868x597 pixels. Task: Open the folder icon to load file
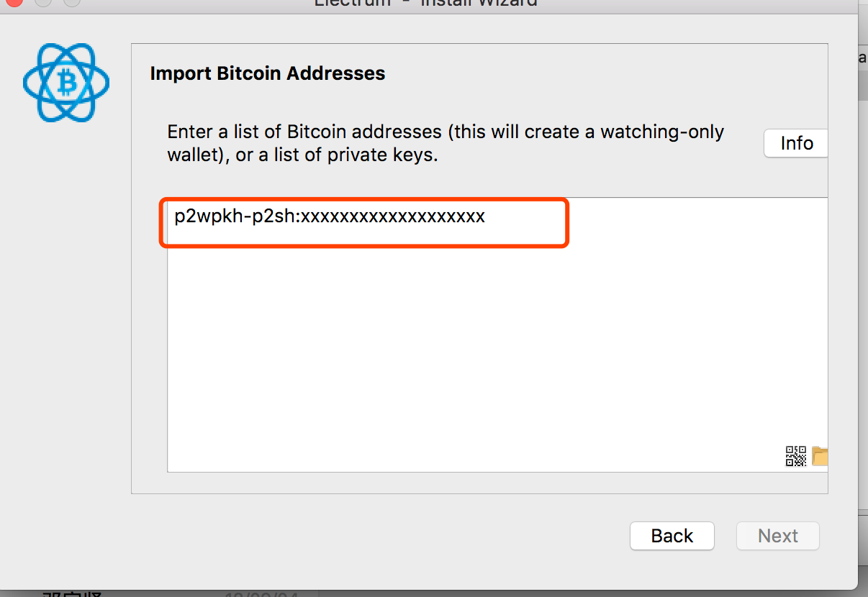pos(820,456)
